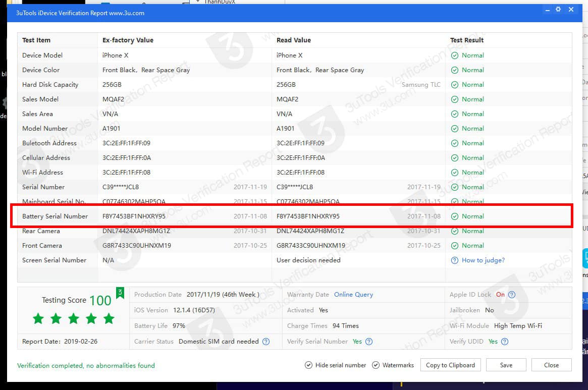588x390 pixels.
Task: Click Device Model green check icon
Action: [454, 55]
